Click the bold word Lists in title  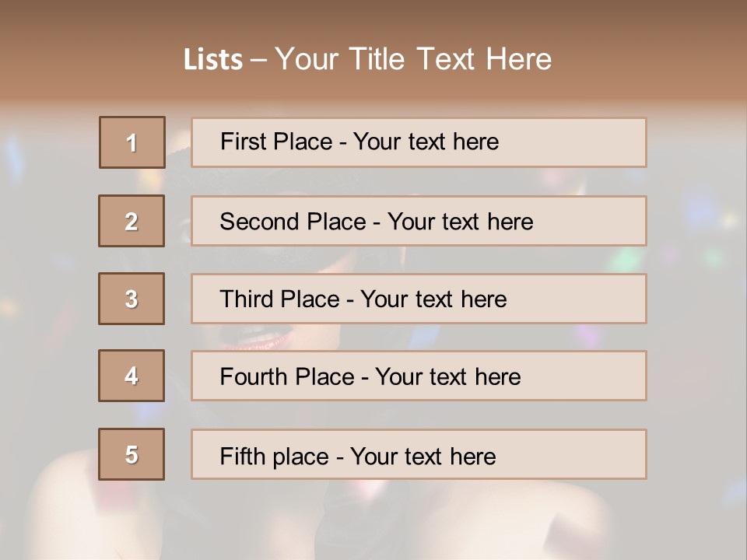(x=212, y=59)
